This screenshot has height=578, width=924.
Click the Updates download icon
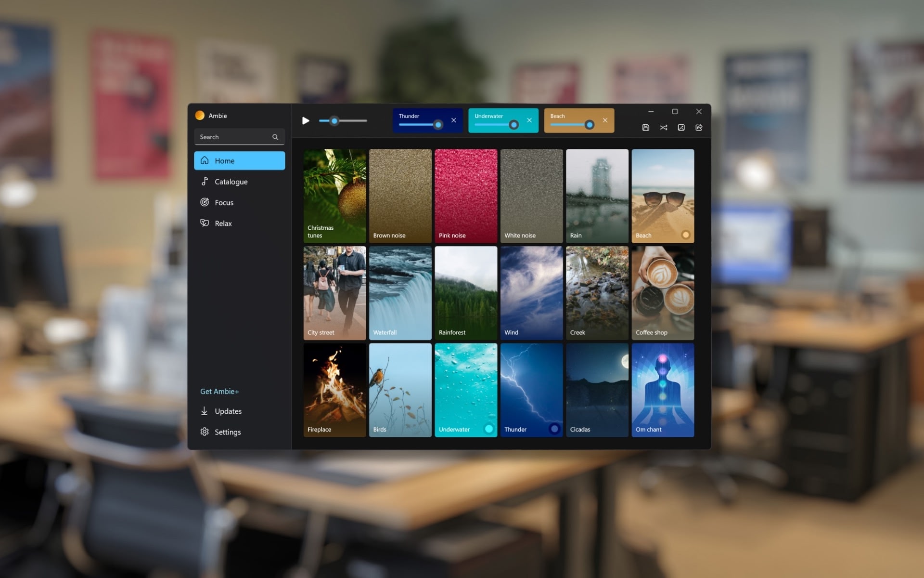[x=205, y=411]
